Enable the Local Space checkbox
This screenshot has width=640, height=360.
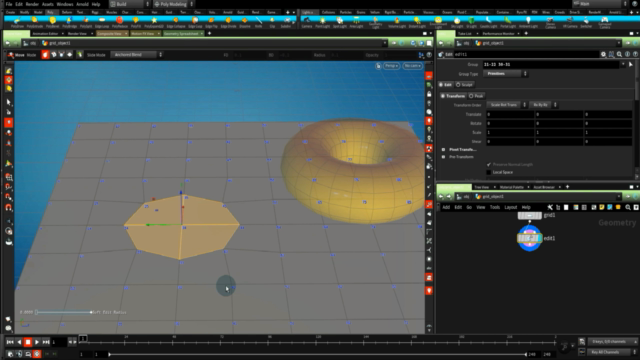coord(489,172)
